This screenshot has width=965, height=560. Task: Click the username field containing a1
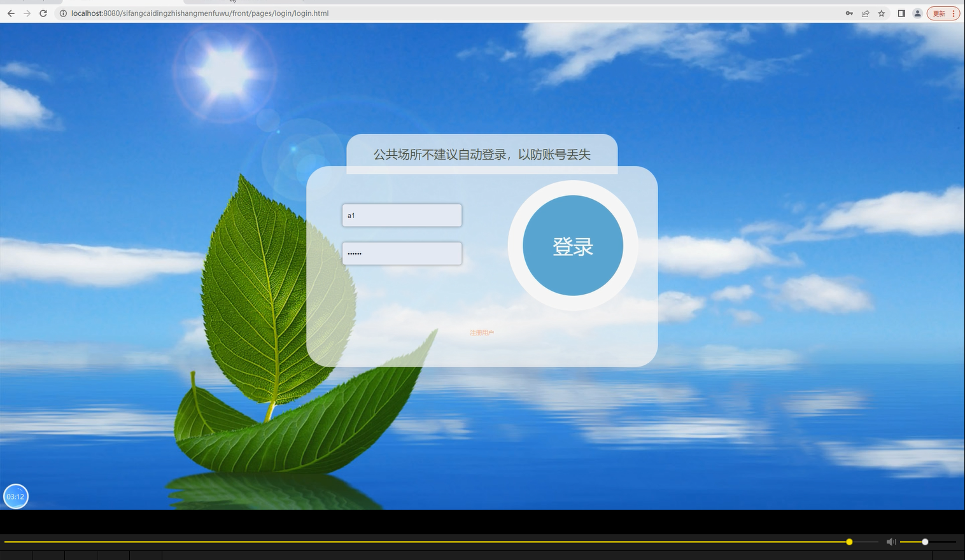[x=402, y=215]
